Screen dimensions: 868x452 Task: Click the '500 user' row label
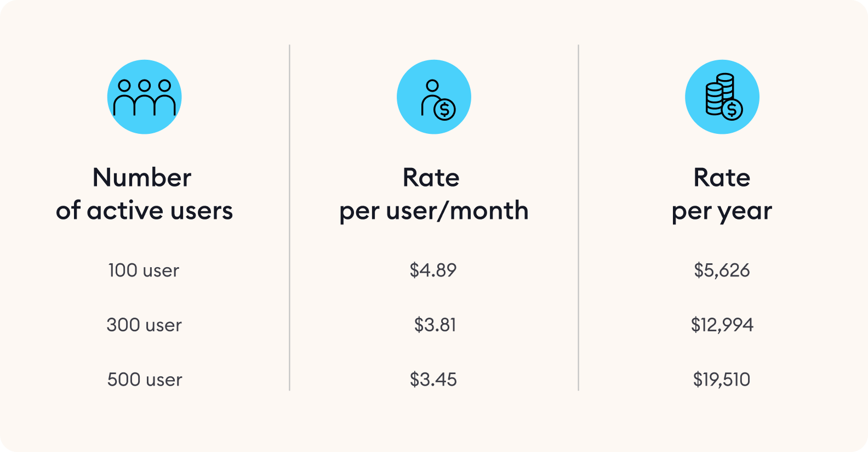coord(145,380)
